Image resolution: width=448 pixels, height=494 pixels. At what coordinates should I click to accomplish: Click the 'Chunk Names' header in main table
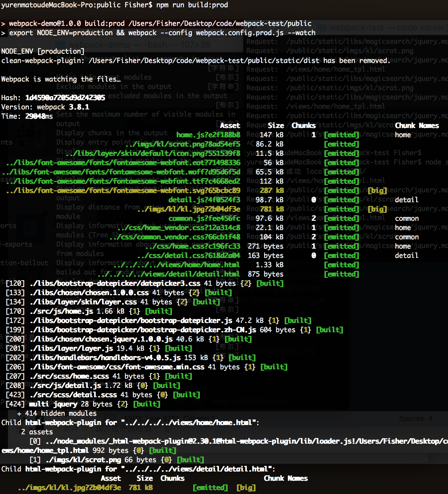tap(417, 126)
